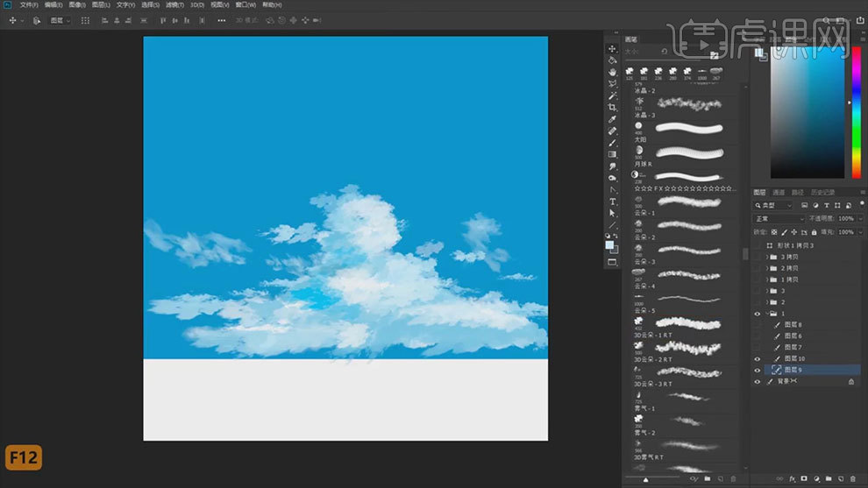
Task: Open the 编辑(E) menu
Action: pos(53,5)
